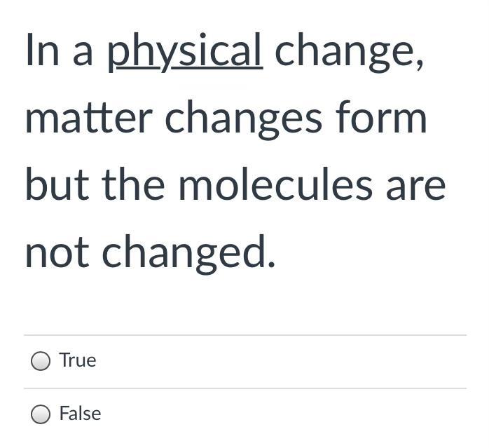Select the False radio button
This screenshot has height=448, width=489.
click(41, 414)
